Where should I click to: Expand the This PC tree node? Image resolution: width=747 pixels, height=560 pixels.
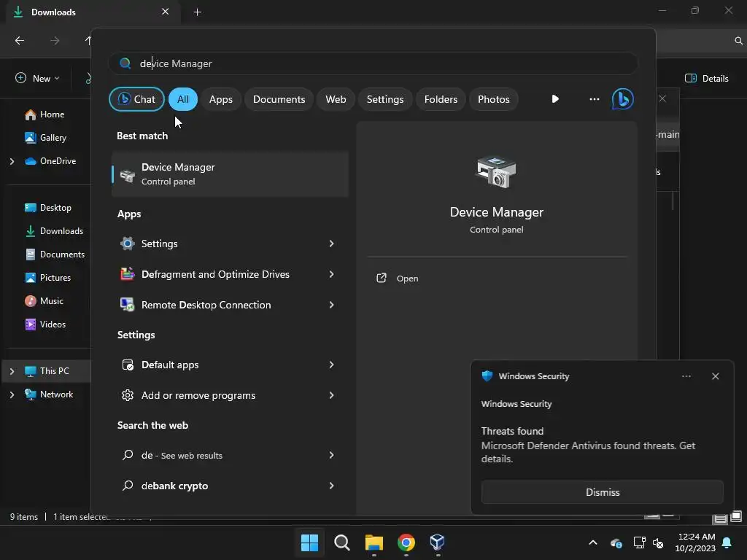(x=12, y=371)
